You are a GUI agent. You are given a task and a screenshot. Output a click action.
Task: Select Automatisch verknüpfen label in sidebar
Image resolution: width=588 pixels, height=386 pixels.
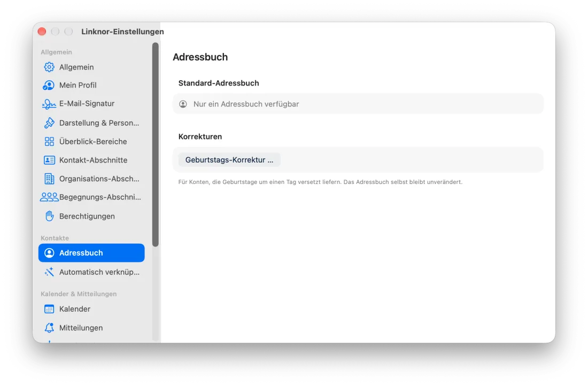(x=99, y=272)
